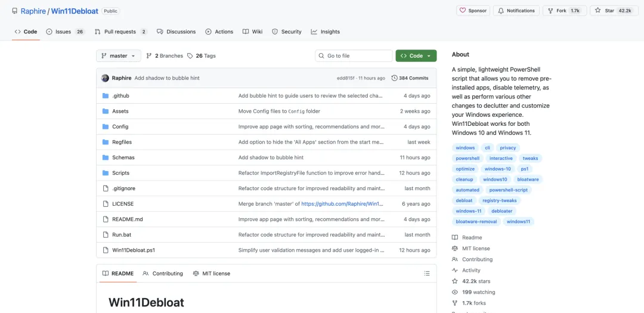Click the Sponsor button
The image size is (644, 313).
[x=473, y=11]
